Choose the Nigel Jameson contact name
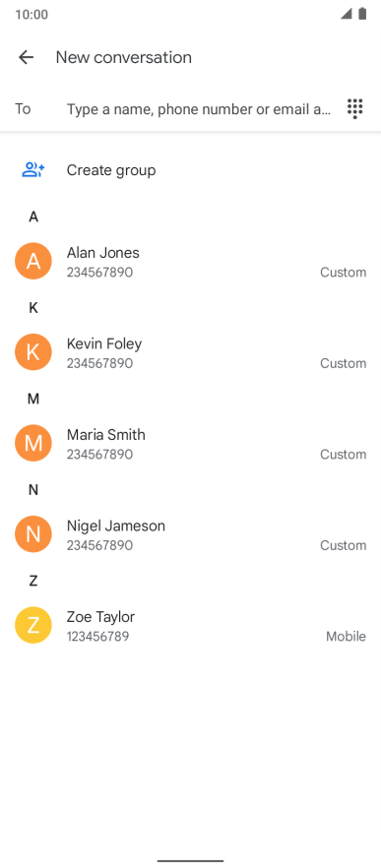The image size is (381, 868). pos(116,526)
